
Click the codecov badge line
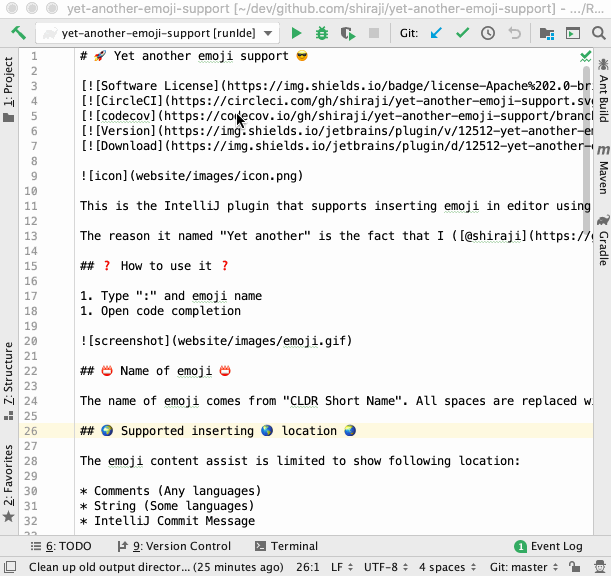point(336,116)
